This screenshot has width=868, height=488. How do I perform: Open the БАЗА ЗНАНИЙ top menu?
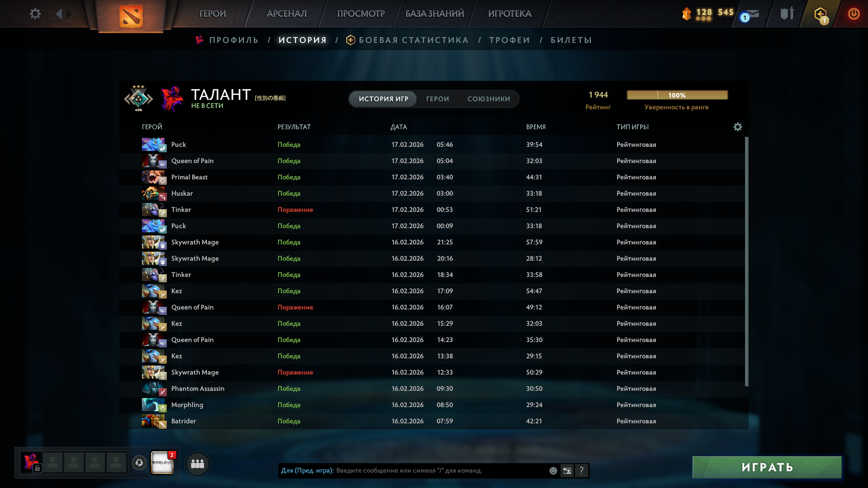434,14
